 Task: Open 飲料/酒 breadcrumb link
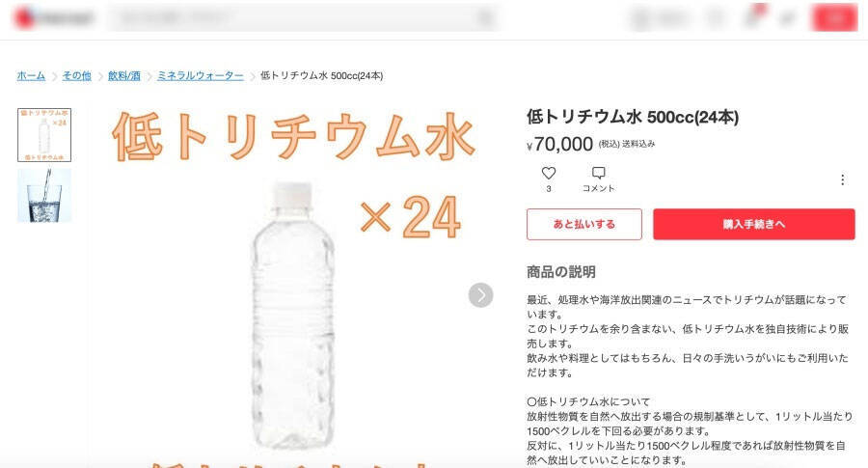coord(124,75)
